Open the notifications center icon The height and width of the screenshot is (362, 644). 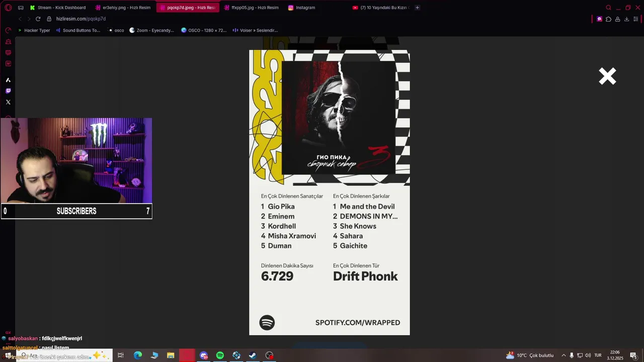coord(634,355)
